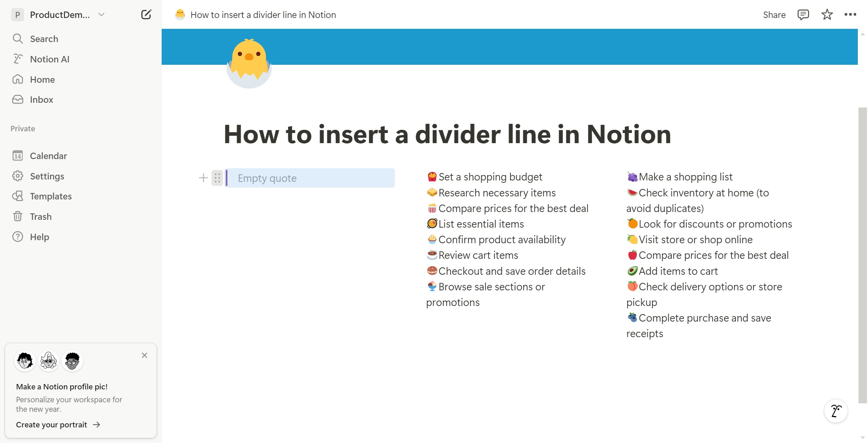This screenshot has width=868, height=443.
Task: Open Trash from the sidebar
Action: click(41, 216)
